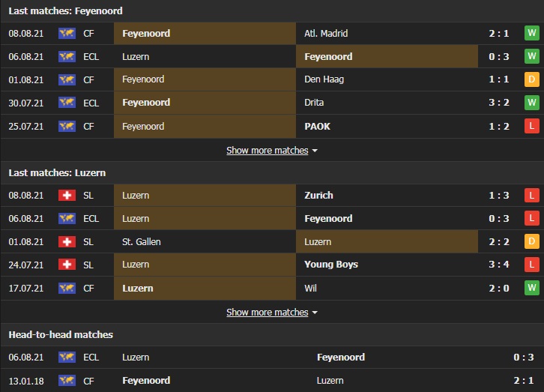
Task: Click the world flag icon beside Atl. Madrid match
Action: [67, 34]
